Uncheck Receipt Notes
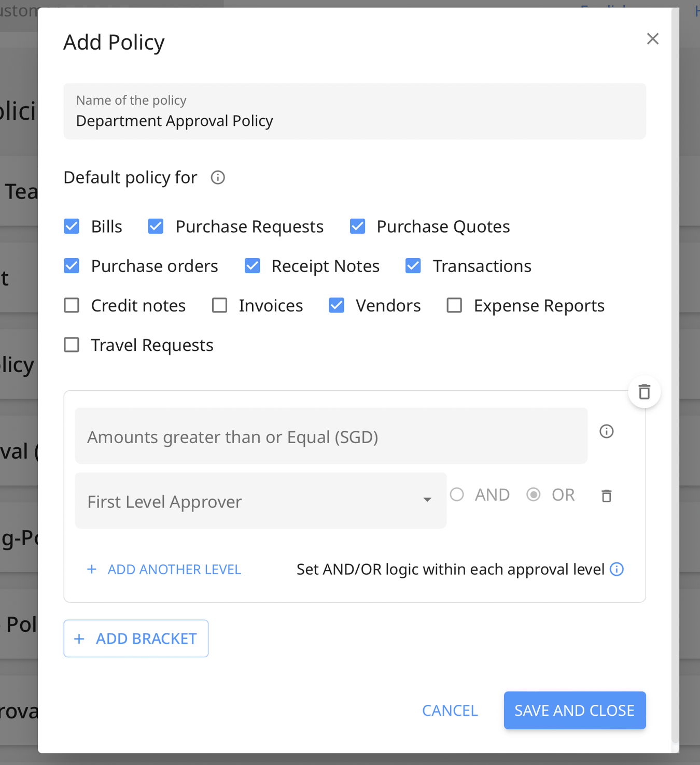Viewport: 700px width, 765px height. 252,265
